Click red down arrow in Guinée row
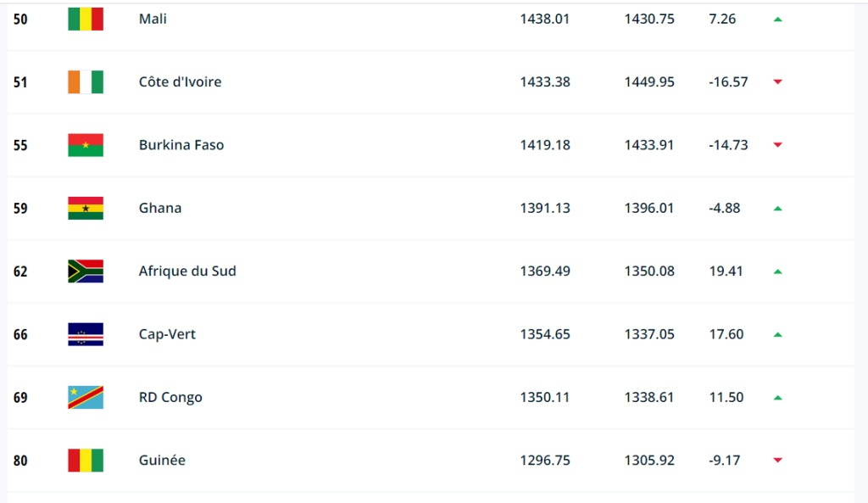This screenshot has height=503, width=868. (x=778, y=461)
